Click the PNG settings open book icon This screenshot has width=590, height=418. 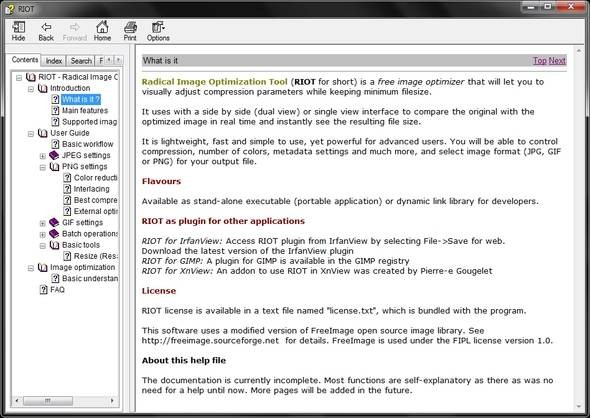[55, 167]
